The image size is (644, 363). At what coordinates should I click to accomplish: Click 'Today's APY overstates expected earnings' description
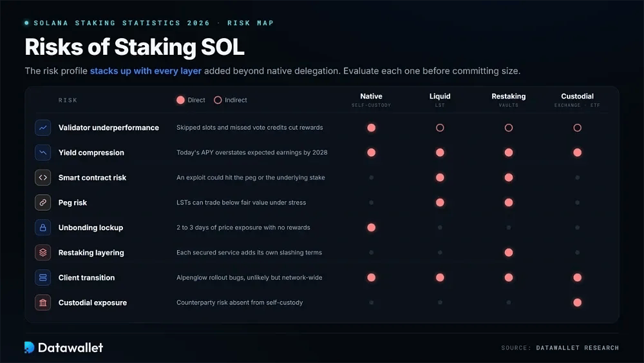click(x=252, y=153)
